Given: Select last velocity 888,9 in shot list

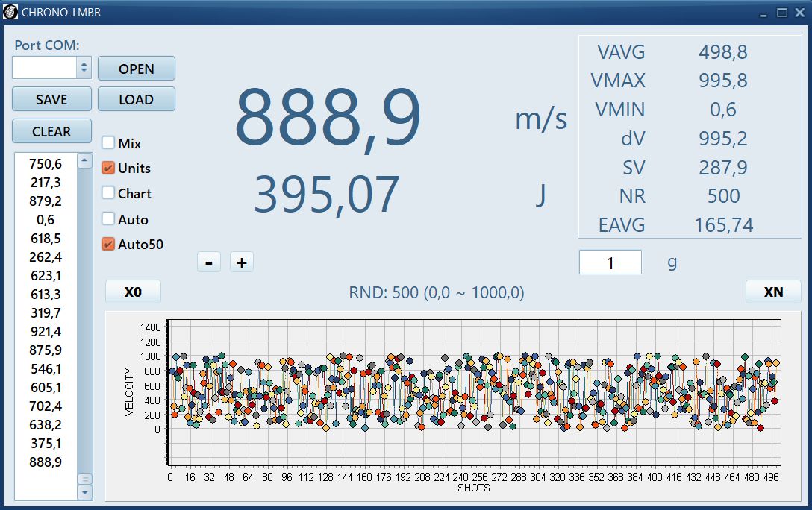Looking at the screenshot, I should click(46, 462).
